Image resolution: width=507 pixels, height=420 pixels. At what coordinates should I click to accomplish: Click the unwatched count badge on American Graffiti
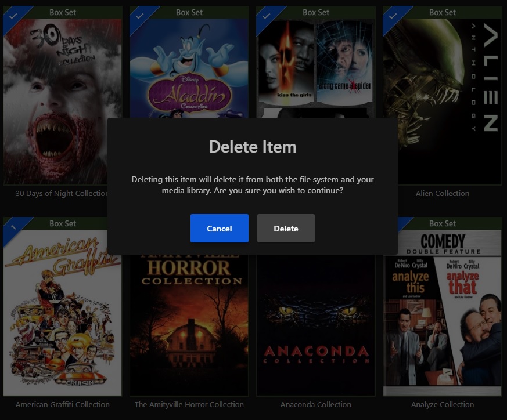tap(13, 227)
